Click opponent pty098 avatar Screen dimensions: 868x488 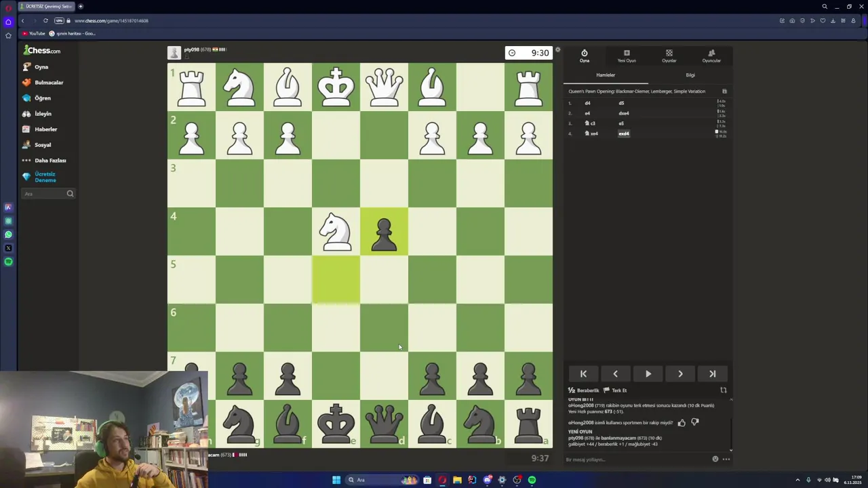[x=174, y=53]
